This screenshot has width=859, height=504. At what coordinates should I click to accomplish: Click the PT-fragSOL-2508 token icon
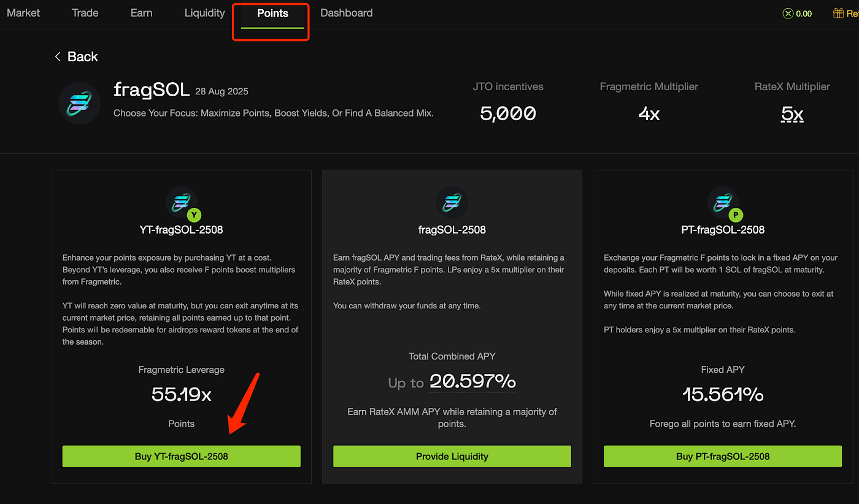point(724,204)
